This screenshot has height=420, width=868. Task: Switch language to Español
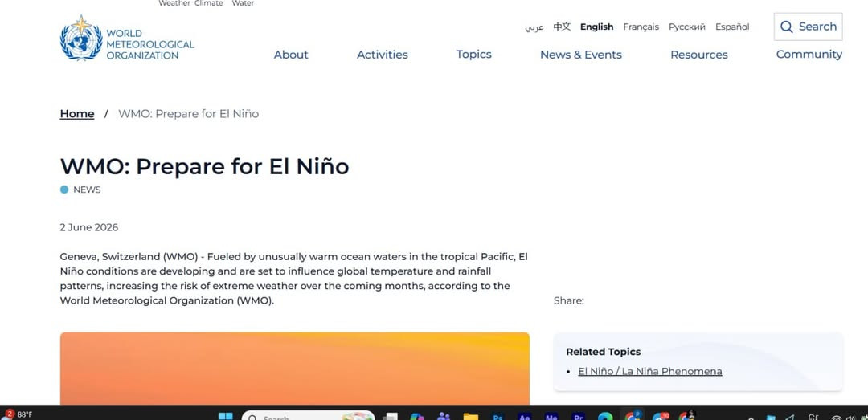(732, 27)
